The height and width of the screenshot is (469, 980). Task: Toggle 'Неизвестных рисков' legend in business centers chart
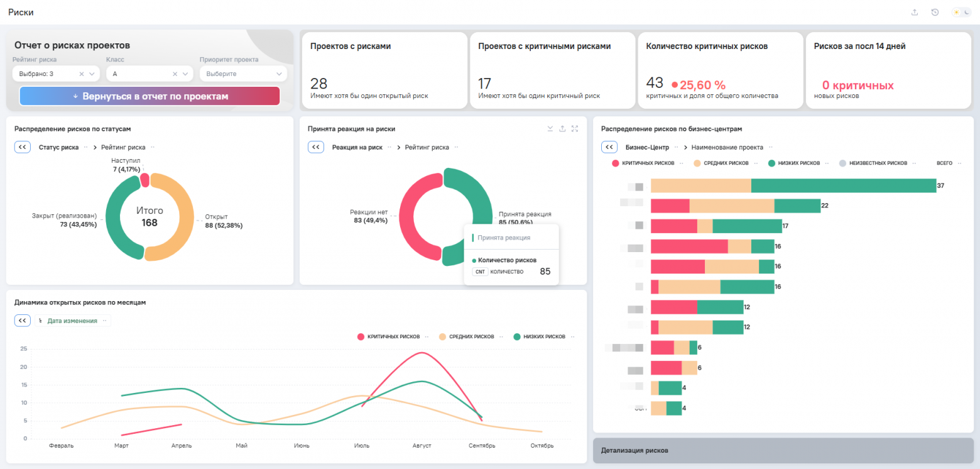click(x=873, y=163)
